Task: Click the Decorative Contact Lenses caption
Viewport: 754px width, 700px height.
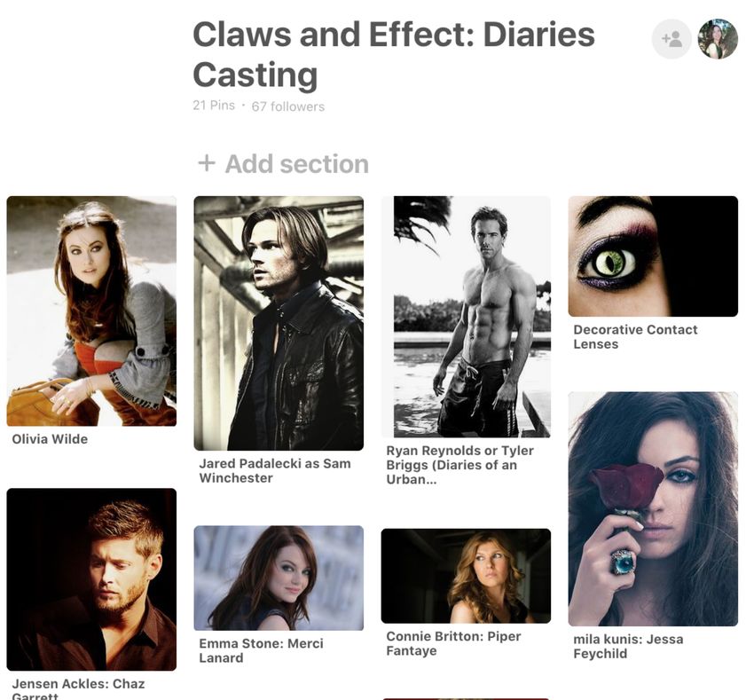Action: [635, 337]
